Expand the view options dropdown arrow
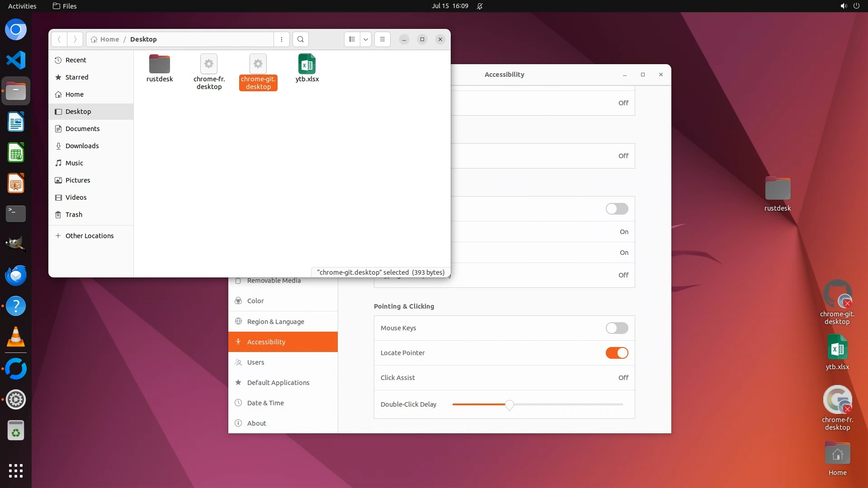Viewport: 868px width, 488px height. 366,39
